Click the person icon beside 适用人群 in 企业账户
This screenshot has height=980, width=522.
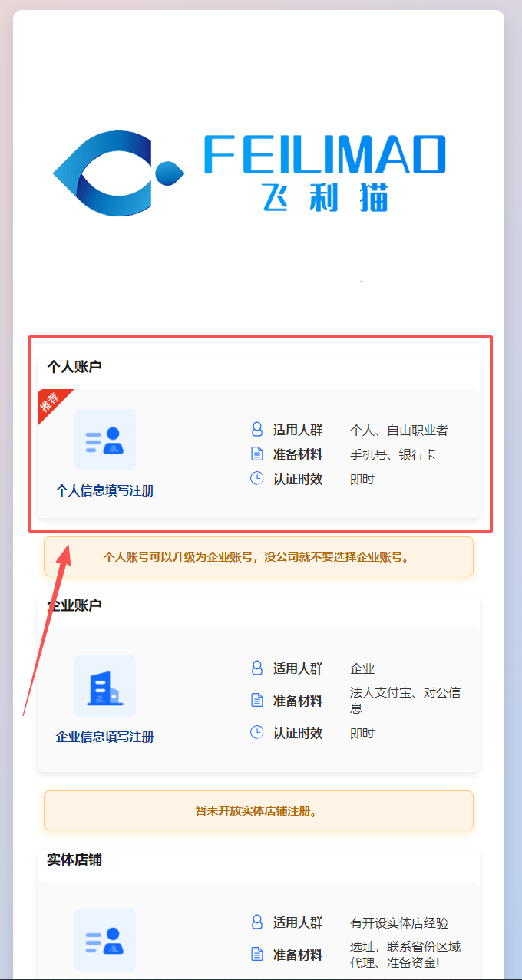257,668
